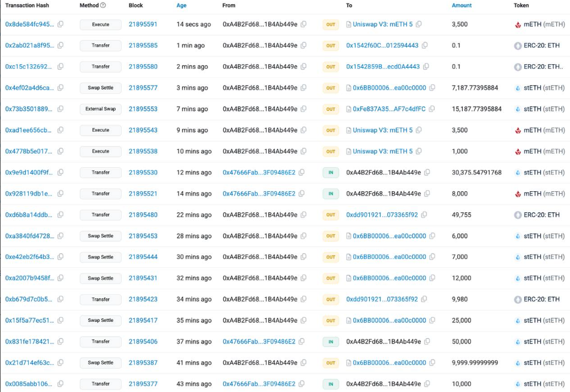Screen dimensions: 570x392
Task: Open transaction 0x928119db1e
Action: point(29,194)
